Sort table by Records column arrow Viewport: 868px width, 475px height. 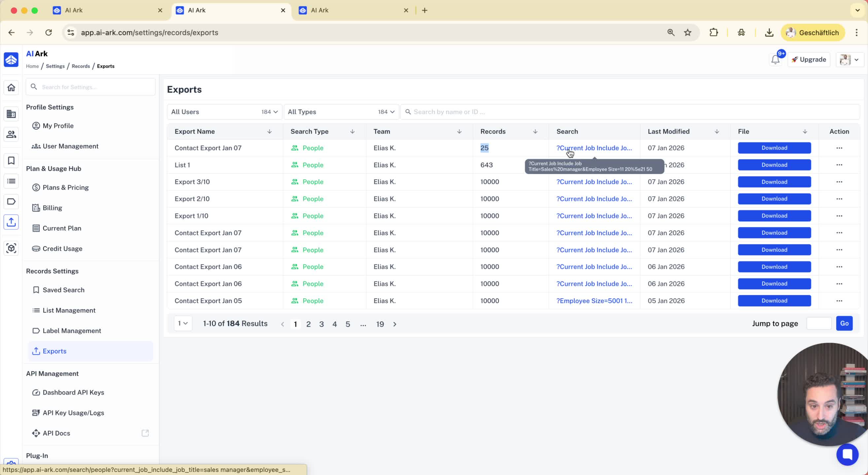pos(535,132)
